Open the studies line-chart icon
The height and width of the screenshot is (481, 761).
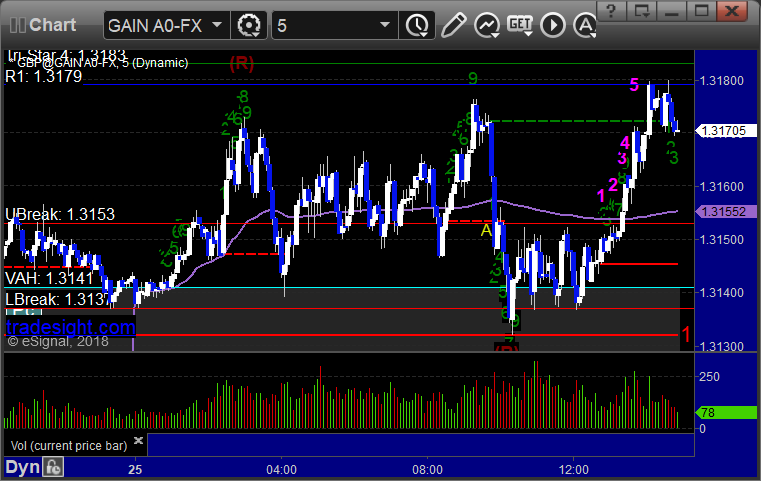487,25
